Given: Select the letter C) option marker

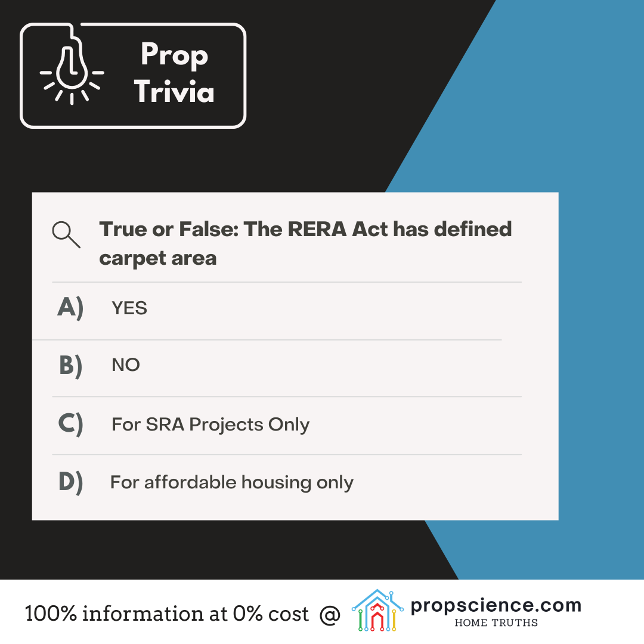Looking at the screenshot, I should coord(70,424).
